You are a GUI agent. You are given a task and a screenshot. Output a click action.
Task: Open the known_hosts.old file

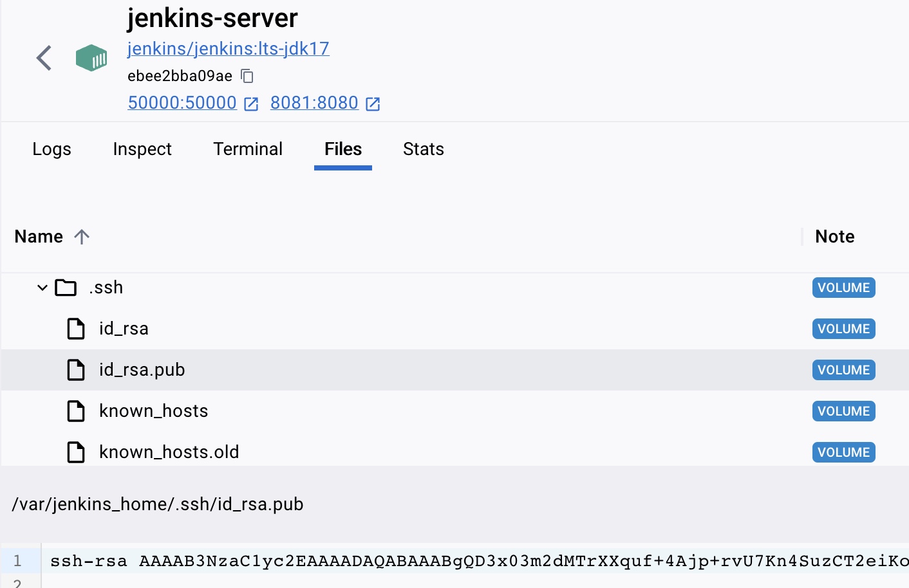(x=169, y=452)
